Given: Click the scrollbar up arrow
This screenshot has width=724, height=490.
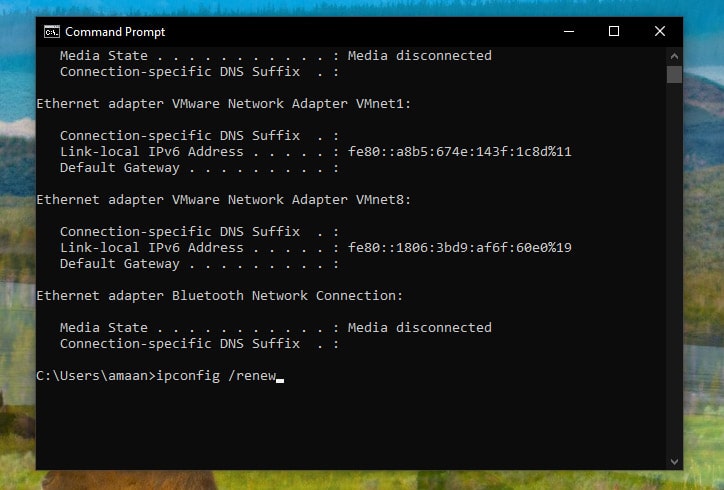Looking at the screenshot, I should [674, 56].
